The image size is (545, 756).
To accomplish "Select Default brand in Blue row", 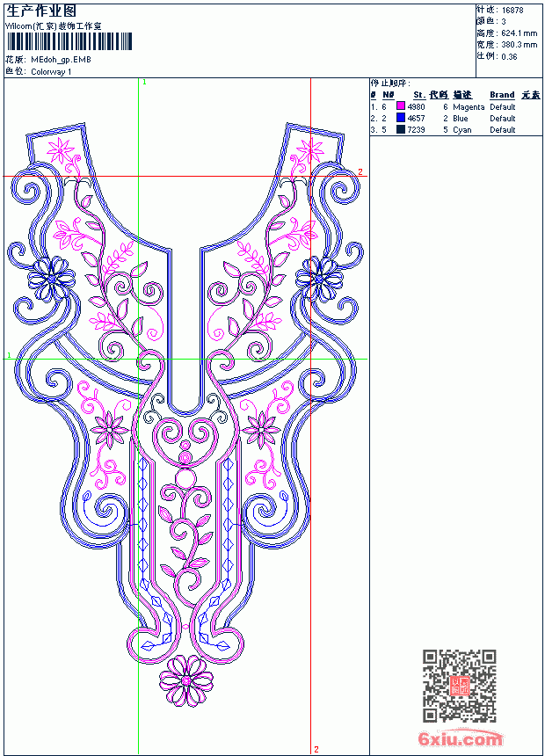I will [x=503, y=118].
